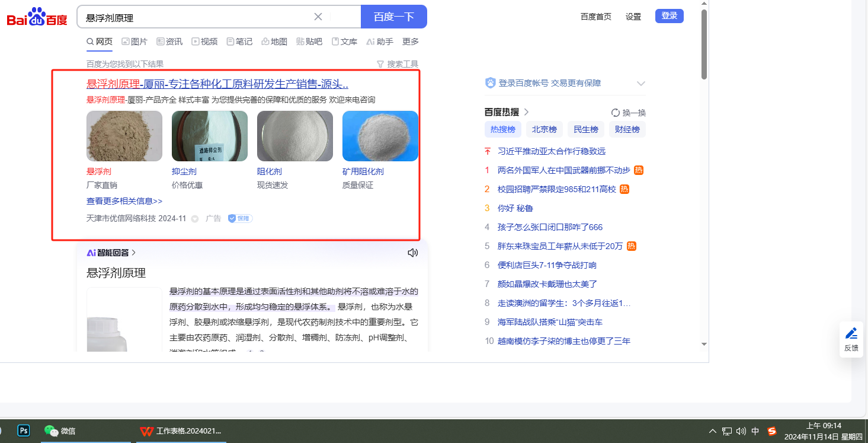The image size is (868, 443).
Task: Open 颜如晶爆改卡戴珊也太美了 headline
Action: pyautogui.click(x=547, y=284)
